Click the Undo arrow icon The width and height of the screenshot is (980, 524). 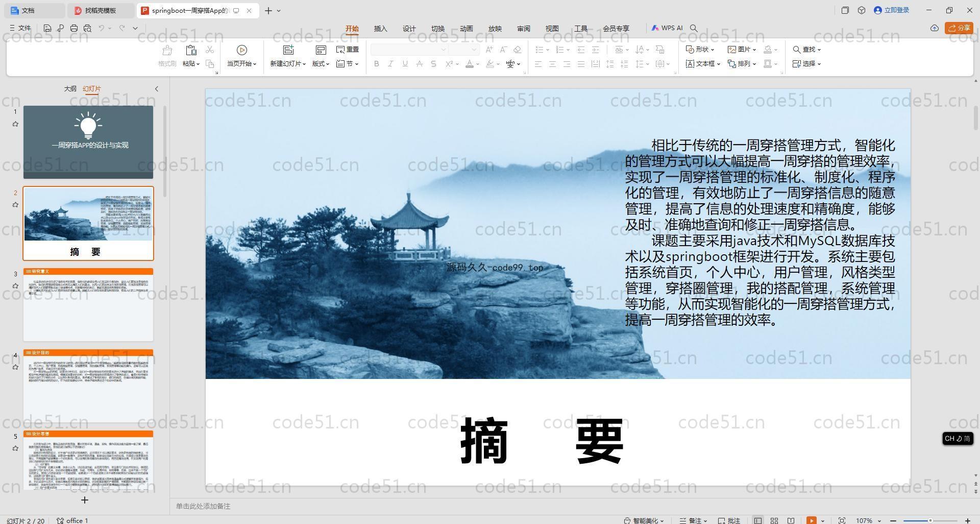[102, 28]
